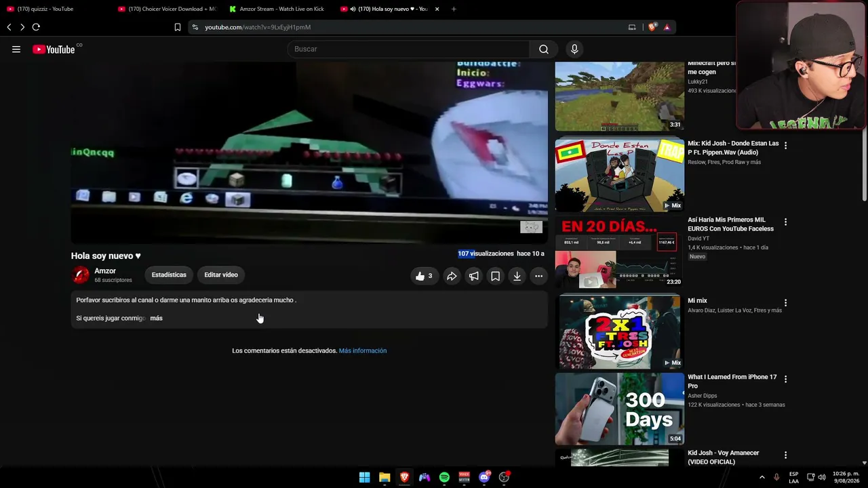Open the taskbar clock and date
This screenshot has height=488, width=868.
[x=846, y=477]
